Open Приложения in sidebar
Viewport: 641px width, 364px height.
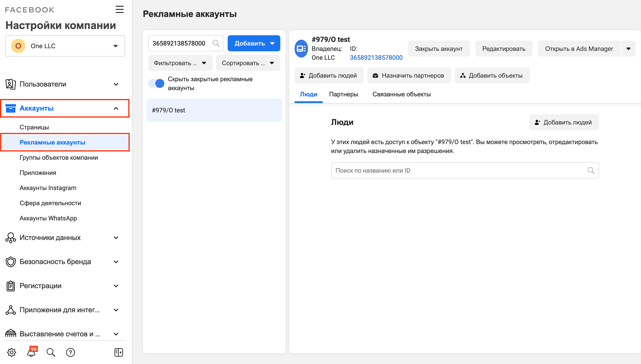(x=38, y=173)
